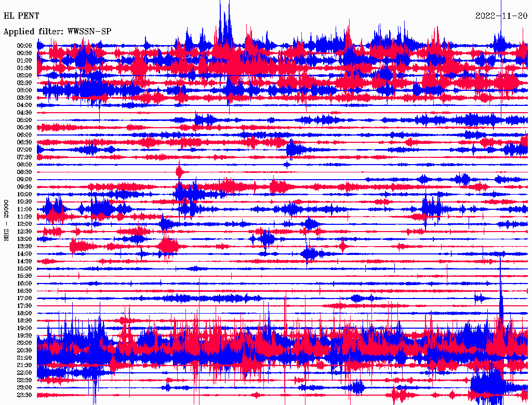Select the 14:30 time label
Screen dimensions: 532x405
(x=24, y=261)
